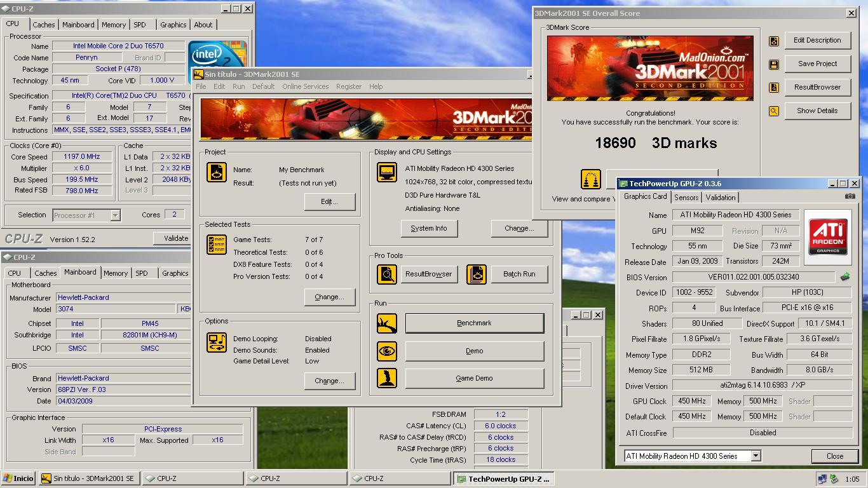Click the Save Project button

[817, 64]
